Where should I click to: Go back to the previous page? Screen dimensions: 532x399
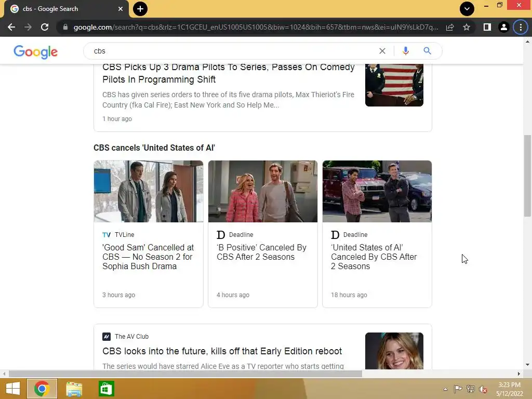(x=11, y=27)
